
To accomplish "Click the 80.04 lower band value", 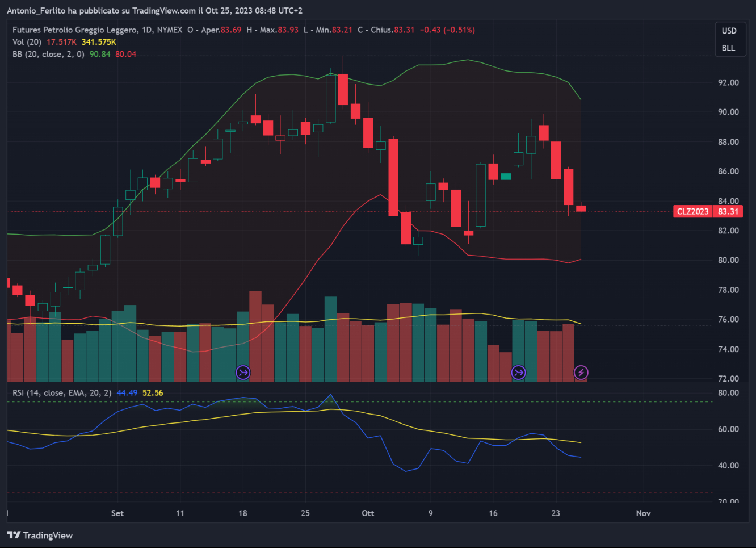I will pos(125,54).
